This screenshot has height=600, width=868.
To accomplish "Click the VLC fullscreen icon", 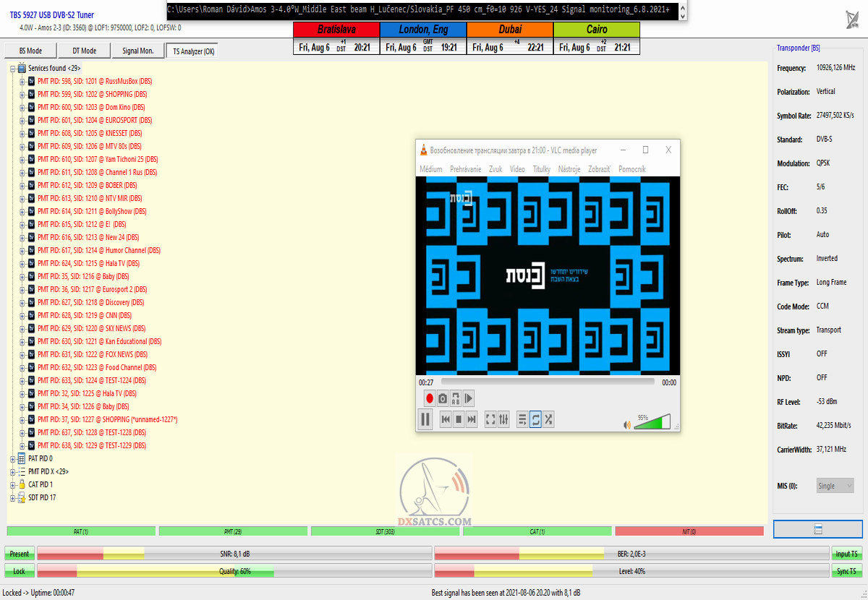I will coord(490,419).
